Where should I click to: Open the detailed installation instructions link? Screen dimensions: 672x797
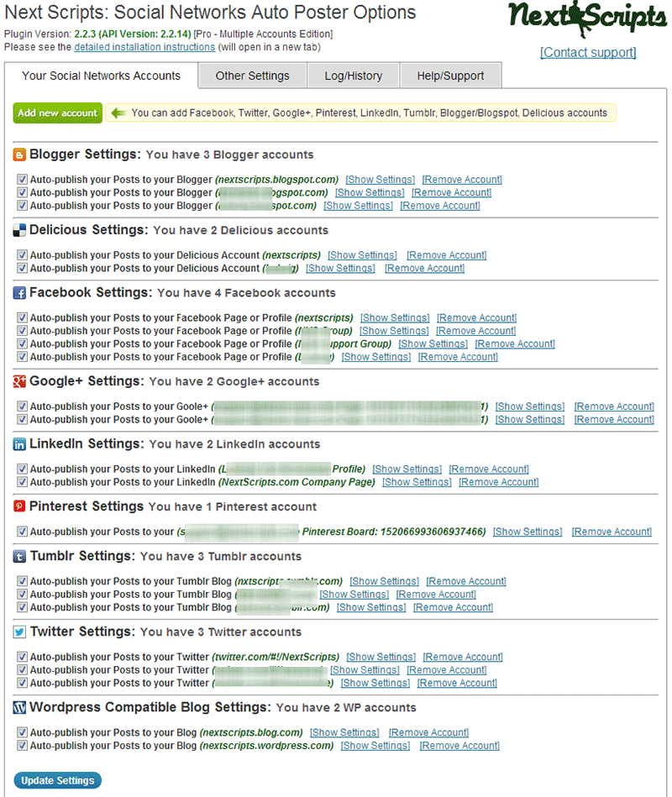[x=144, y=47]
